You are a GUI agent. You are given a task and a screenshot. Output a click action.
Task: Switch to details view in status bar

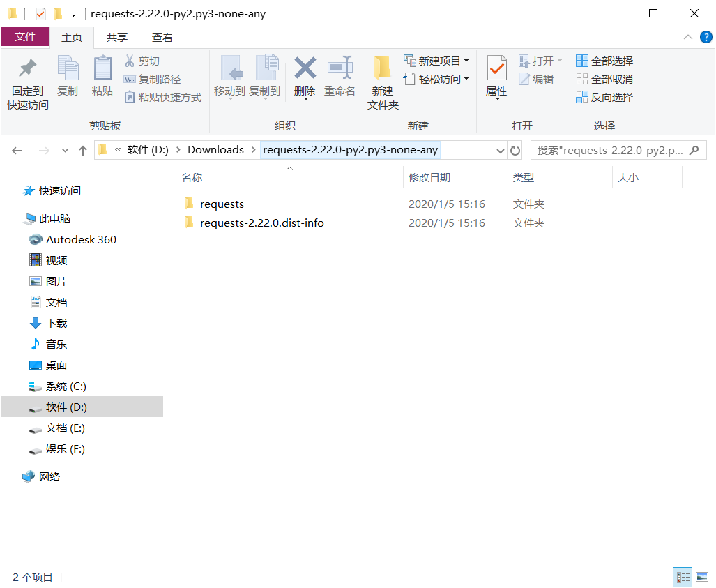683,577
